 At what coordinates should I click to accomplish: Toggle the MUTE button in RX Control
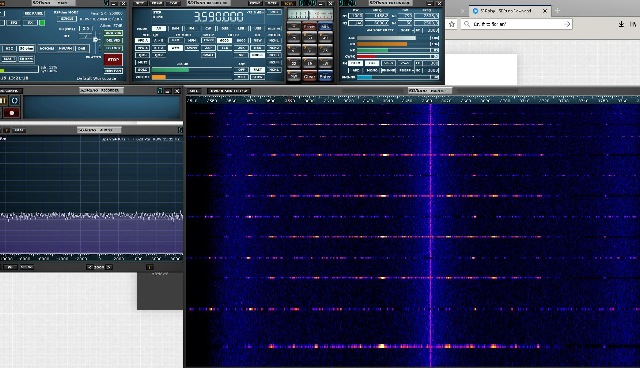(142, 62)
